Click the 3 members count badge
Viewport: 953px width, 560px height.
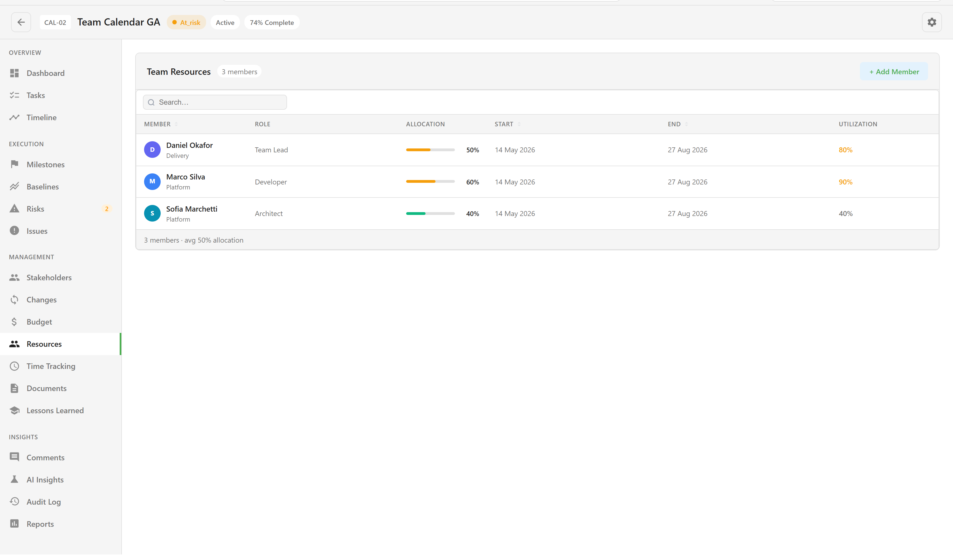[x=239, y=71]
